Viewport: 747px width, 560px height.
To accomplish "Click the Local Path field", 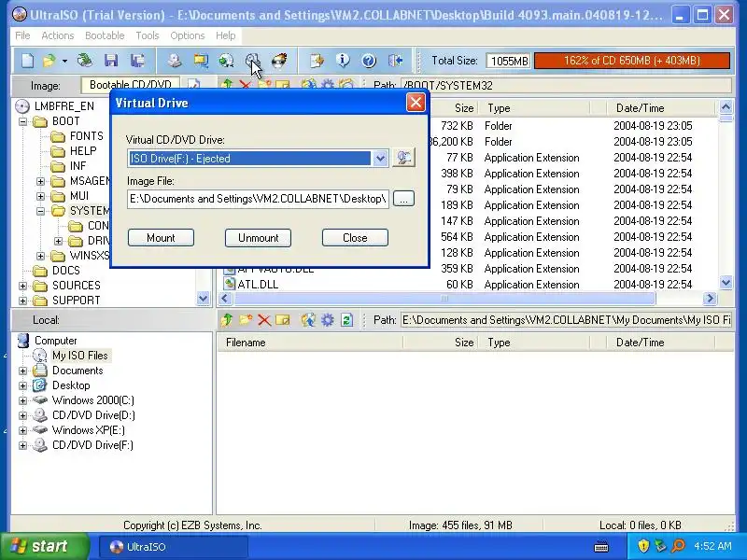I will click(x=567, y=320).
